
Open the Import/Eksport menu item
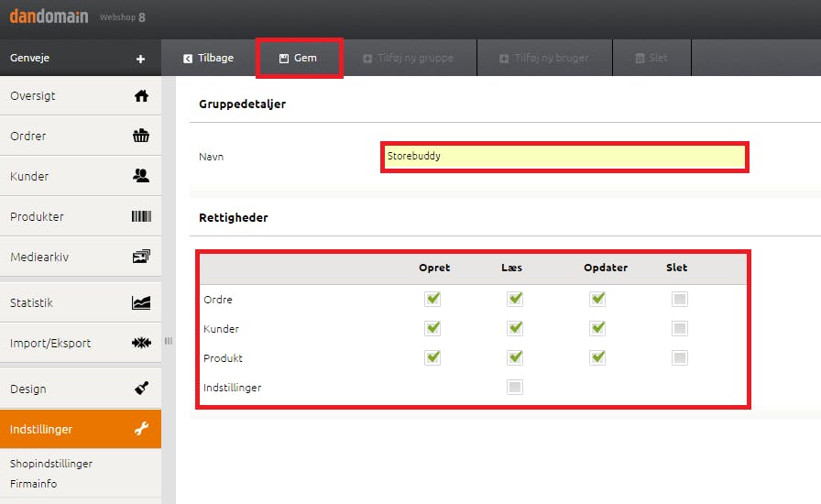click(81, 343)
